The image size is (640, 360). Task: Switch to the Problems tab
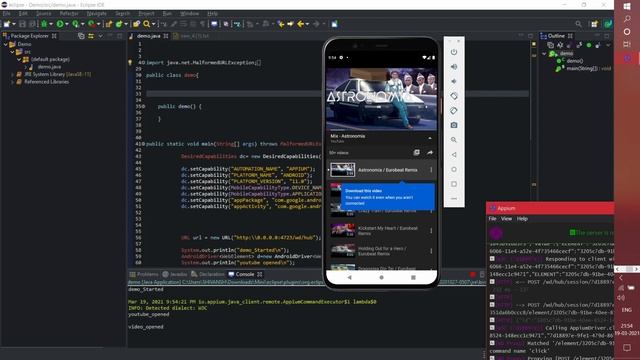click(x=144, y=274)
